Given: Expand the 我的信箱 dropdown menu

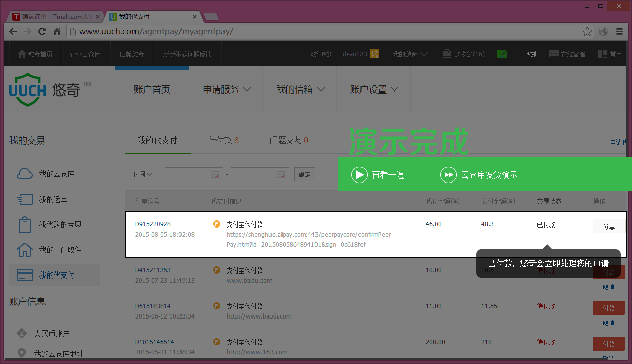Looking at the screenshot, I should (300, 89).
